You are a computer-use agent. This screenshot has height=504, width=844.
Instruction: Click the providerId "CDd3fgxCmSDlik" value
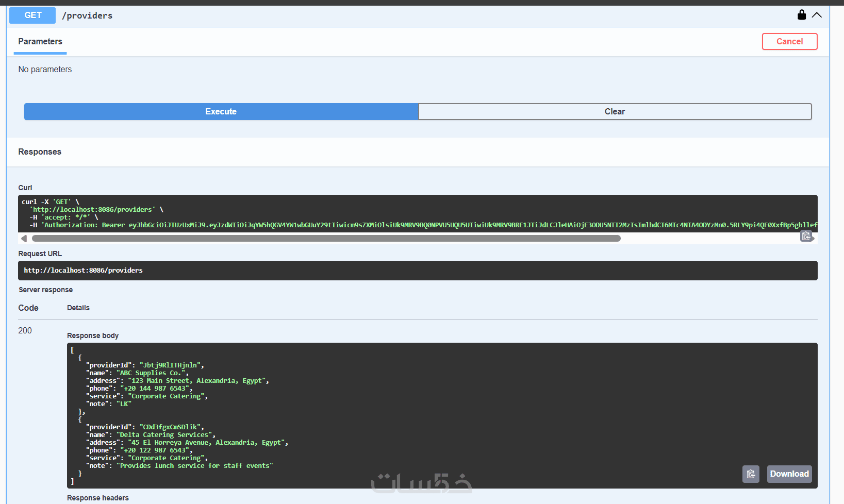[170, 427]
